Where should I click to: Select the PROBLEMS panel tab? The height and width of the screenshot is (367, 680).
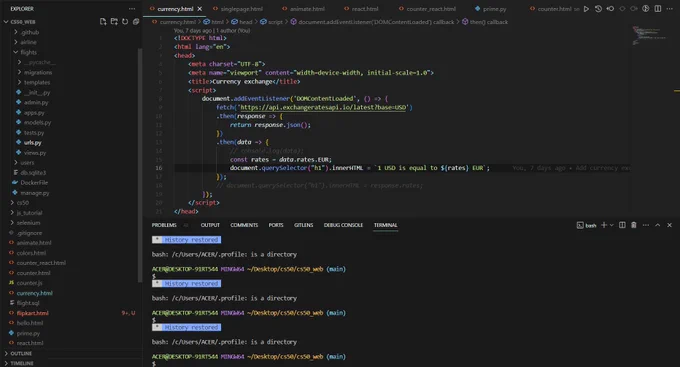[164, 225]
